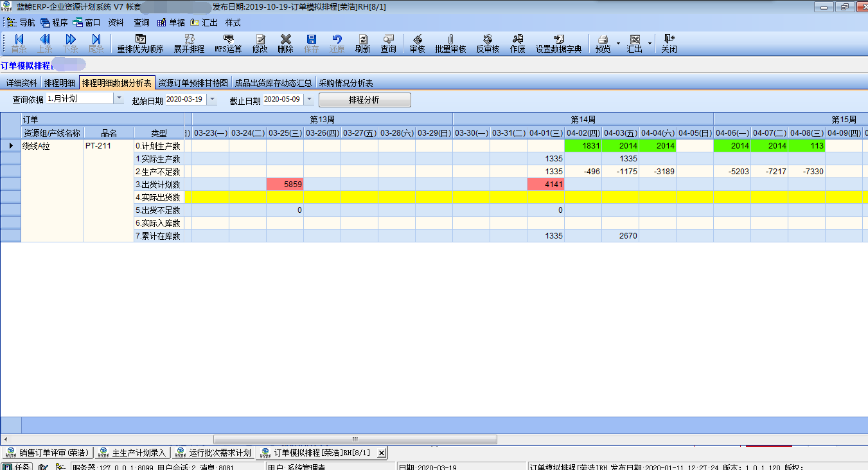
Task: Switch to 主生产计划录入 window tab at bottom
Action: tap(133, 453)
